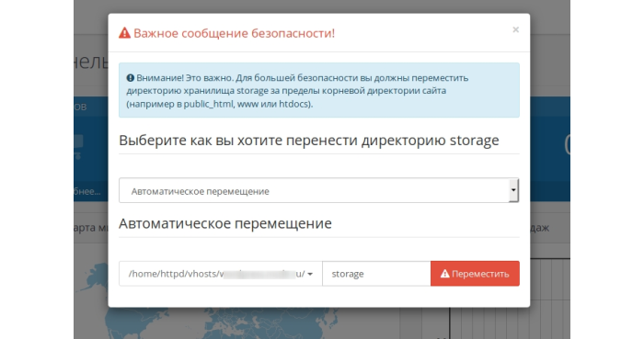Viewport: 644px width, 339px height.
Task: Open the Автоматическое перемещение method dropdown
Action: [318, 190]
